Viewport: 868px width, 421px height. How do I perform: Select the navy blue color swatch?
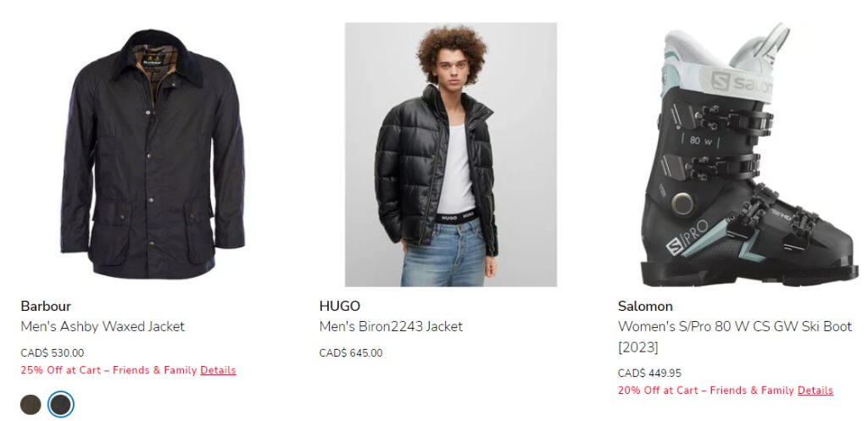pyautogui.click(x=60, y=405)
